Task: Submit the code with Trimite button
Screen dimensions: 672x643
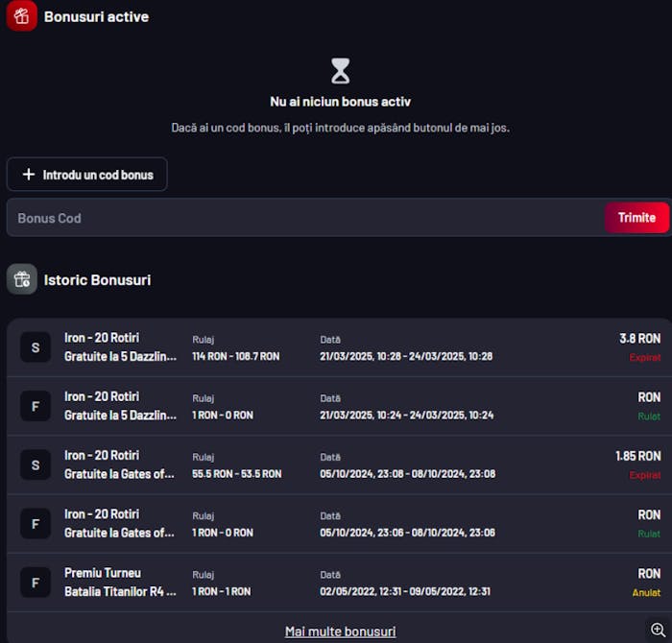Action: [636, 218]
